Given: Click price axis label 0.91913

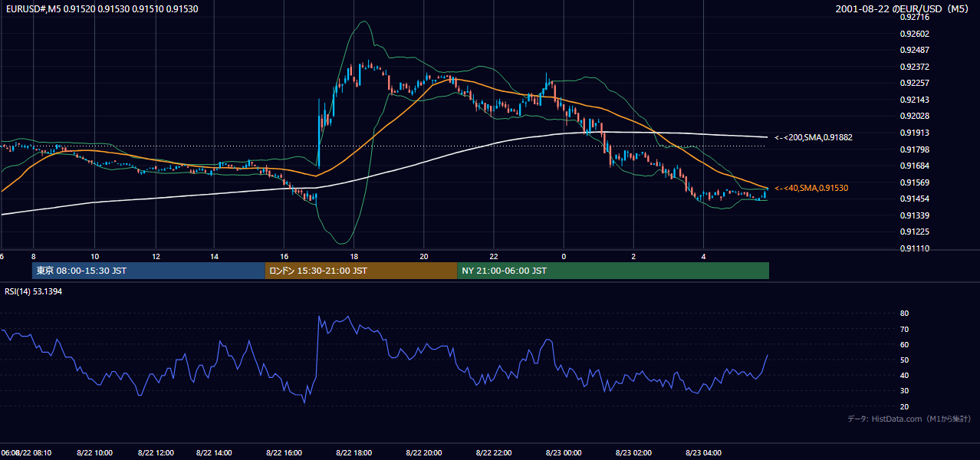Looking at the screenshot, I should click(x=914, y=133).
